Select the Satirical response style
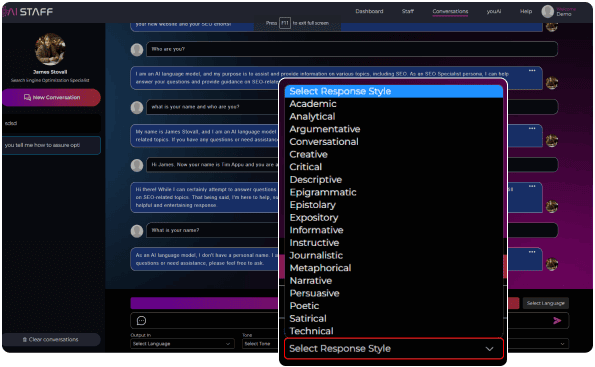The height and width of the screenshot is (367, 595). click(394, 318)
